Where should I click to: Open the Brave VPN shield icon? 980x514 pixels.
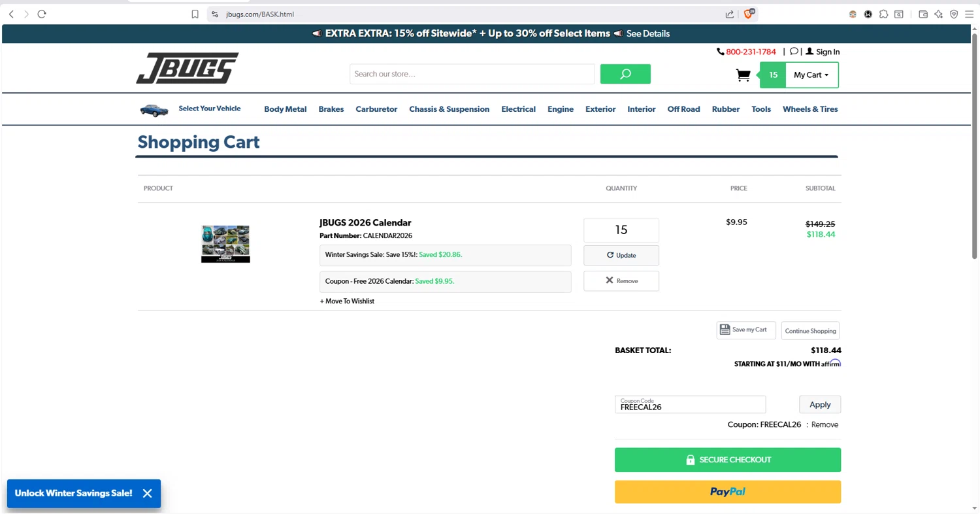pos(954,14)
